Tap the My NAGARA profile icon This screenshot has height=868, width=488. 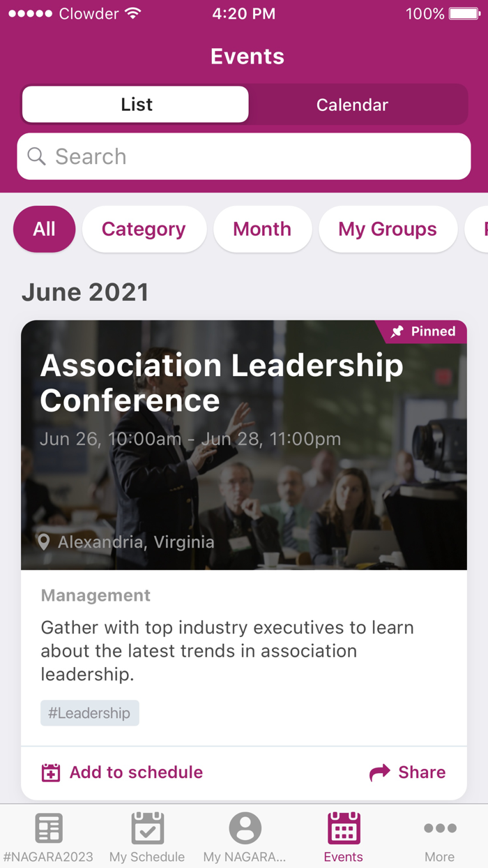click(x=245, y=828)
